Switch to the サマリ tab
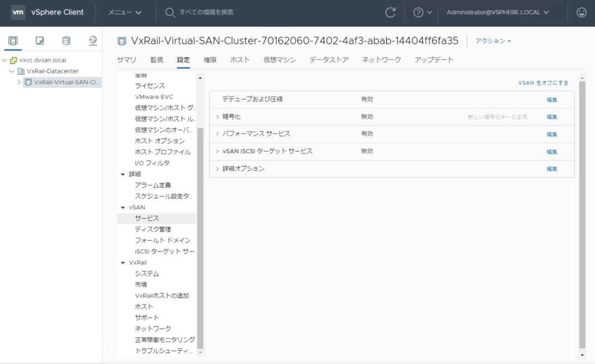The image size is (595, 364). coord(126,60)
